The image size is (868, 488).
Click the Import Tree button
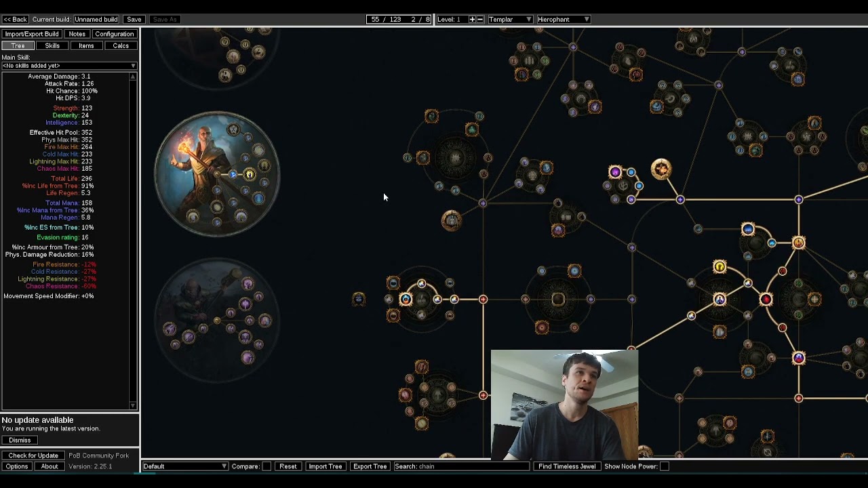(x=325, y=466)
